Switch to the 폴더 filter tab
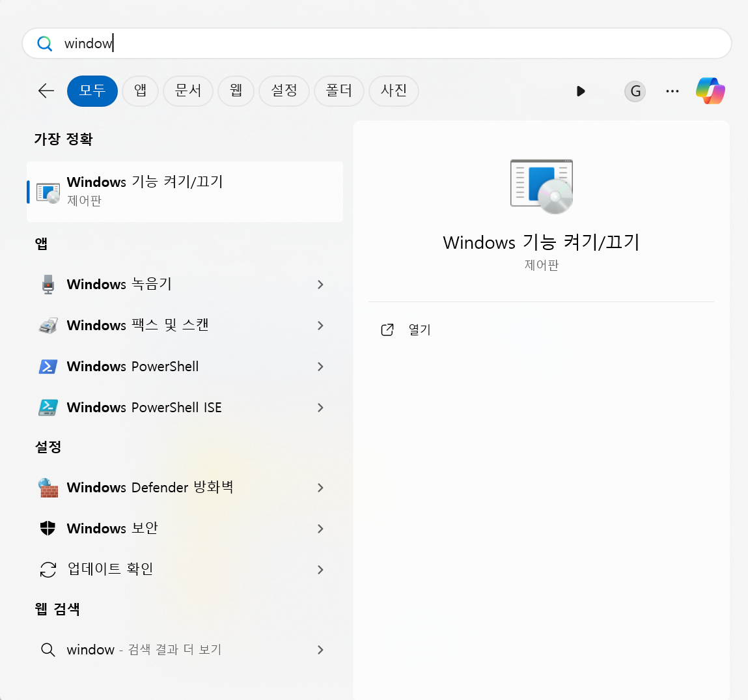The width and height of the screenshot is (748, 700). tap(339, 91)
